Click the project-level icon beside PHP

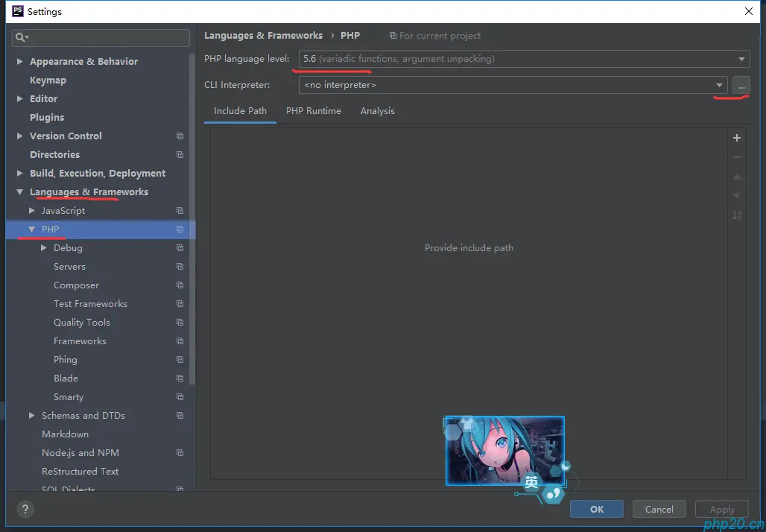[x=180, y=229]
